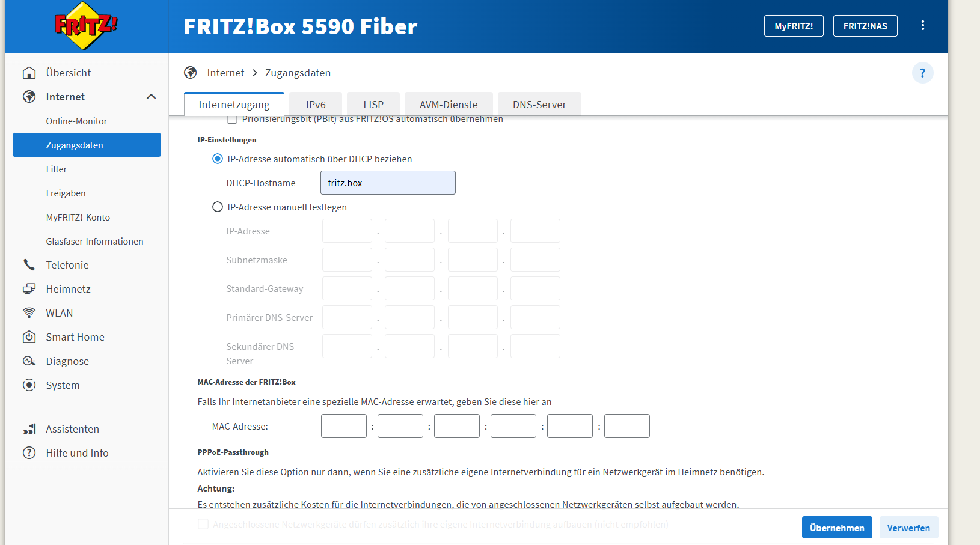
Task: Click the DHCP-Hostname input field
Action: click(388, 183)
